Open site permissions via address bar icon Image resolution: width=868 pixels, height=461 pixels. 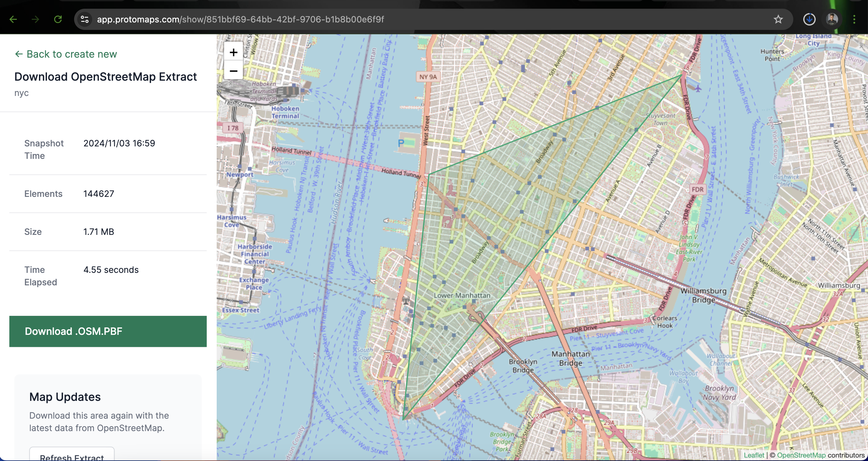85,19
